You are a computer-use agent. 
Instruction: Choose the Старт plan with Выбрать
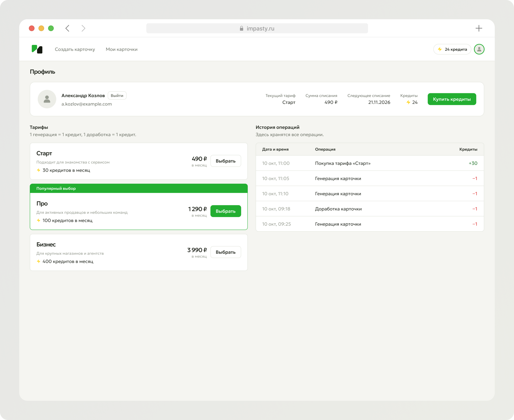(226, 161)
